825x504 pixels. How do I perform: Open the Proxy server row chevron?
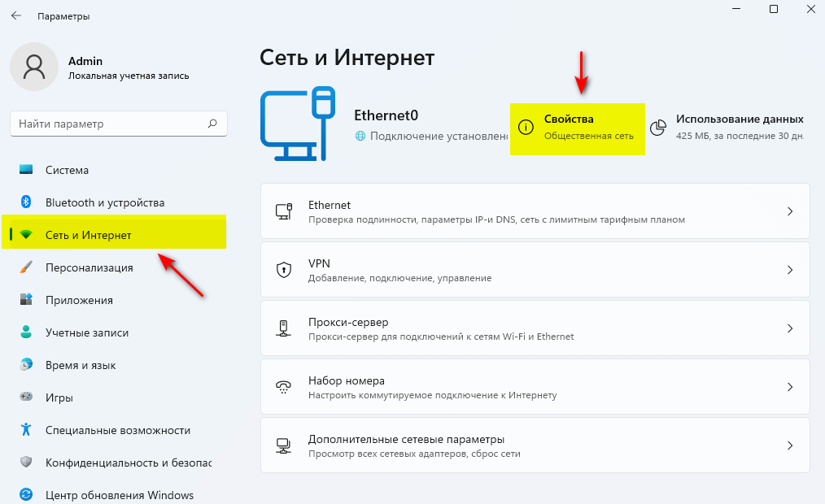point(789,328)
